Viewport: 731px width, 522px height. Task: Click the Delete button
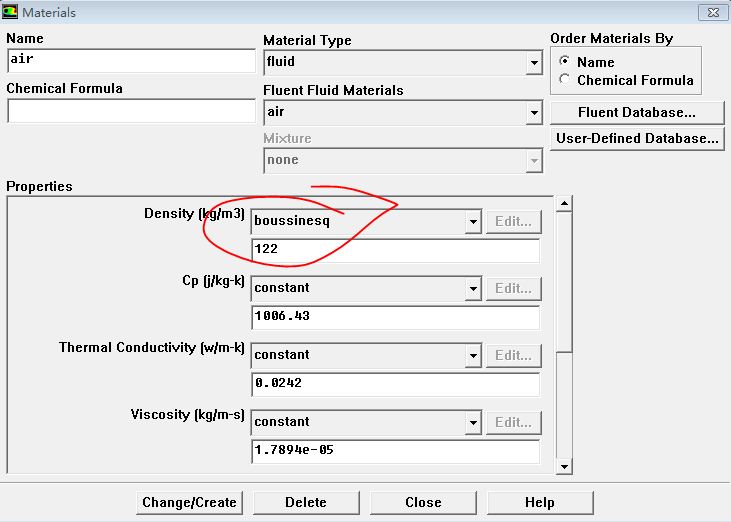pos(306,502)
